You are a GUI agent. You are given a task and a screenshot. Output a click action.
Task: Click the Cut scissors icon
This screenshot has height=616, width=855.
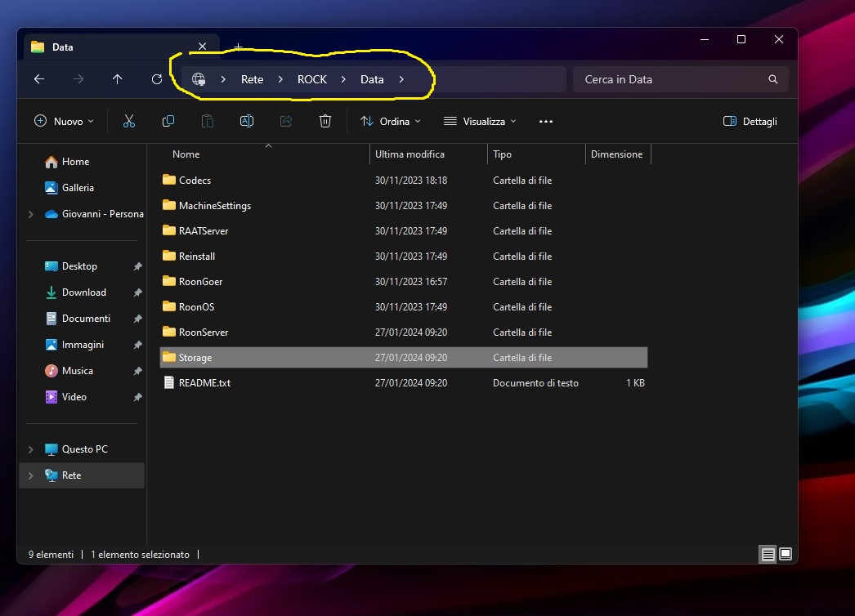pos(129,121)
